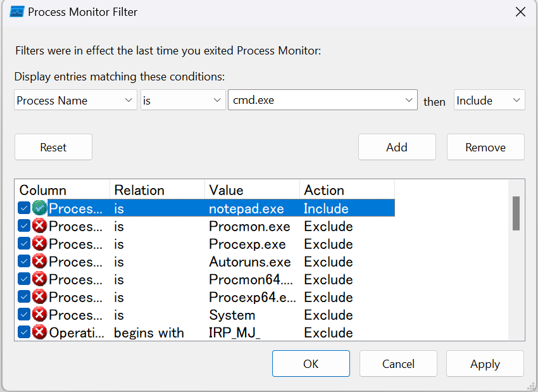Click the red exclude icon for IRP_MJ_ row
538x392 pixels.
(39, 332)
